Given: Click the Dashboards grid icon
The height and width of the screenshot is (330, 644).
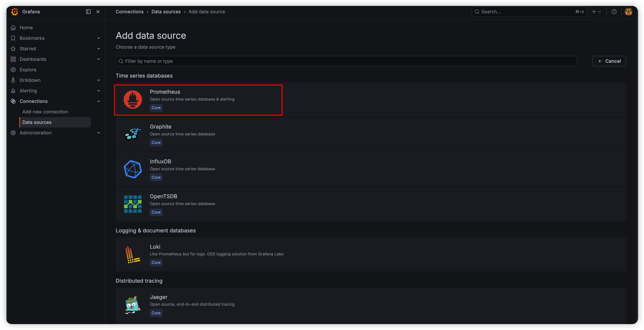Looking at the screenshot, I should [13, 59].
